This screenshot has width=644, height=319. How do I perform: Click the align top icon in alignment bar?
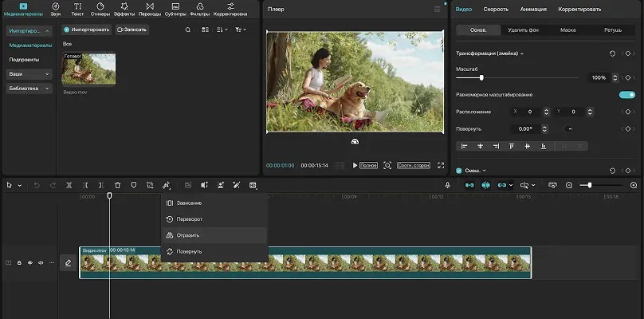pos(512,146)
